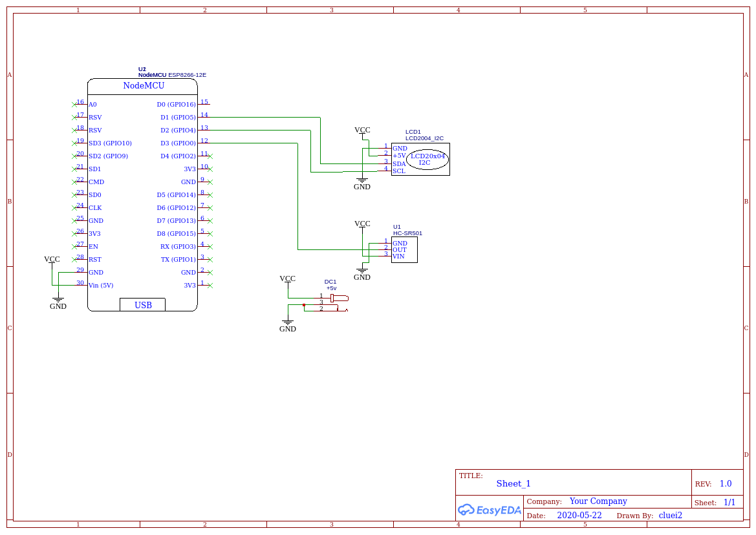The image size is (756, 535).
Task: Click the D3 (GPIO0) pin label
Action: [178, 143]
